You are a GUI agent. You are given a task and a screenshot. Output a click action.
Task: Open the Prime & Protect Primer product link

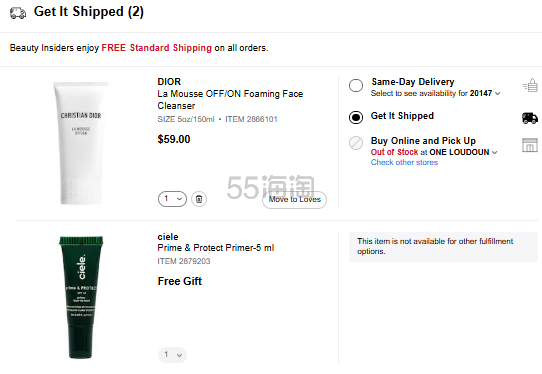tap(216, 248)
